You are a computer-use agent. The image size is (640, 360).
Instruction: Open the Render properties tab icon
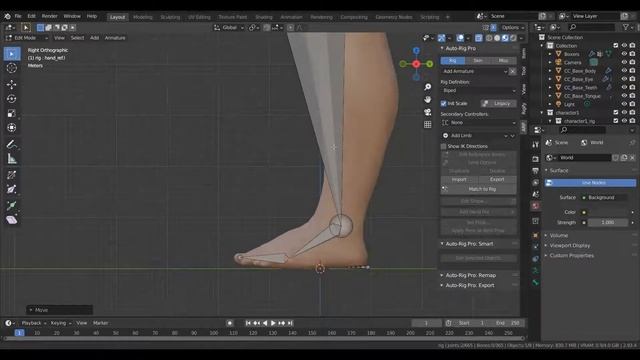[x=536, y=159]
